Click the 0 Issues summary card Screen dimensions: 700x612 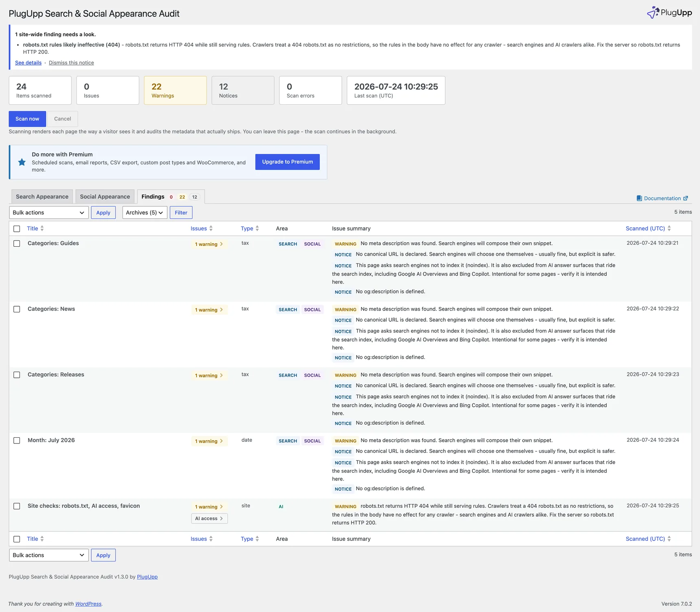[x=108, y=90]
